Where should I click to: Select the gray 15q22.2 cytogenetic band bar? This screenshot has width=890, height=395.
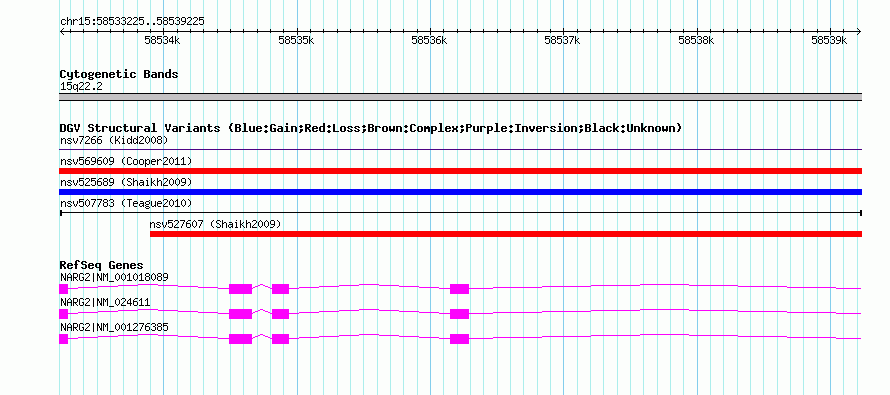pos(460,97)
